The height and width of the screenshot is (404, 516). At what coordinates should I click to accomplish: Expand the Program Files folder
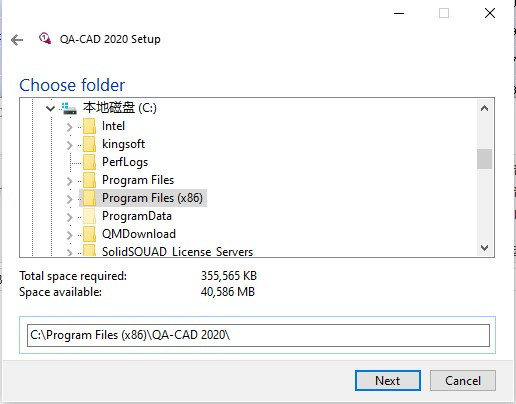(x=69, y=181)
